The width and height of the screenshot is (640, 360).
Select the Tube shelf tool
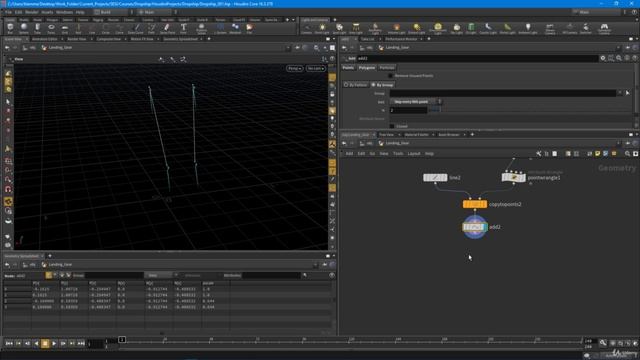click(x=37, y=28)
